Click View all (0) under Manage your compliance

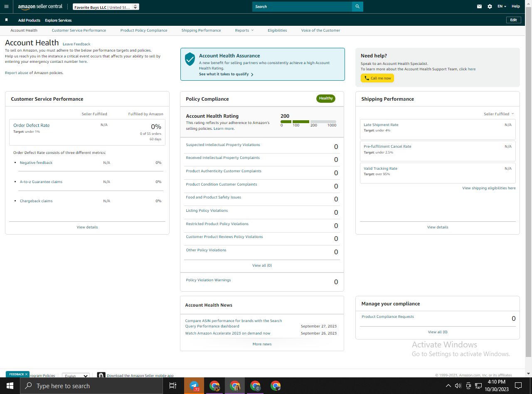(438, 332)
